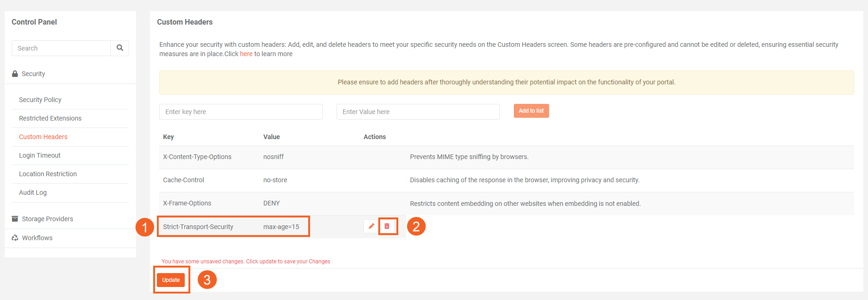View the Audit Log
The image size is (868, 300).
pos(32,192)
